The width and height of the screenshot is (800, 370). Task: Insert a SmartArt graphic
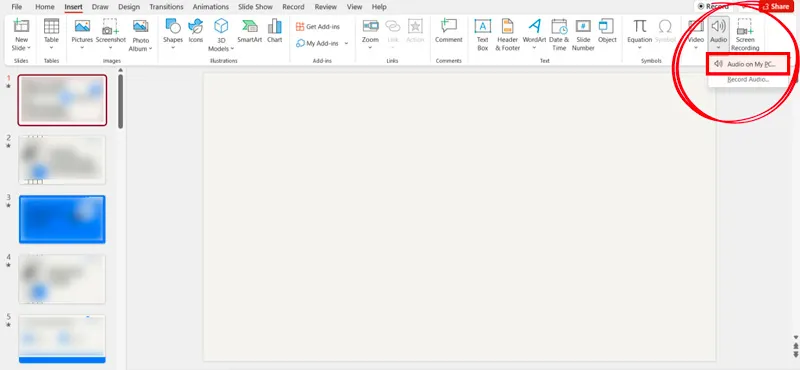pos(249,31)
